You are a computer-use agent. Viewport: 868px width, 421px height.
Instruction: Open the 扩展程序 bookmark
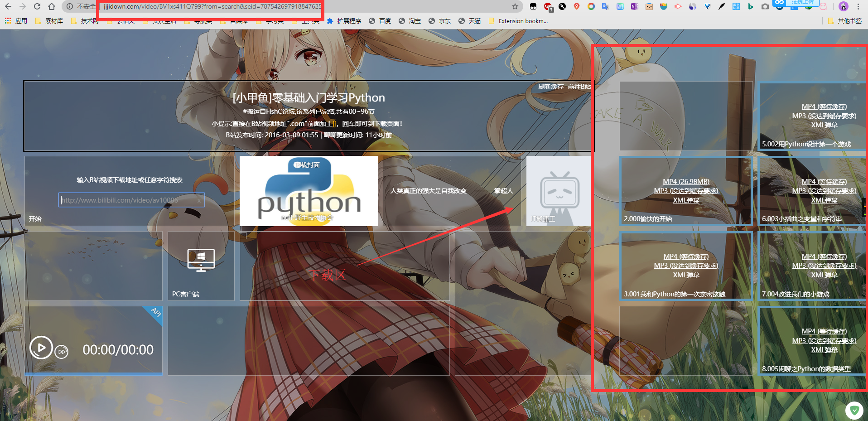coord(344,21)
